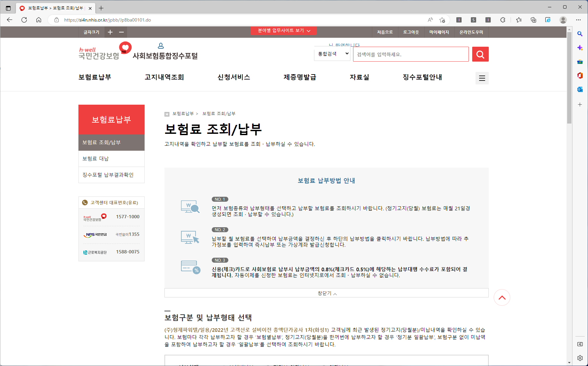588x366 pixels.
Task: Open sidebar settings gear icon
Action: coord(580,358)
